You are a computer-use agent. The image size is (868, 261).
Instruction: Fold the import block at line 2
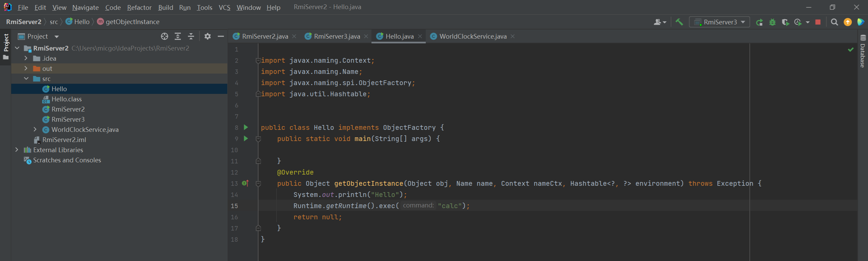pos(258,60)
